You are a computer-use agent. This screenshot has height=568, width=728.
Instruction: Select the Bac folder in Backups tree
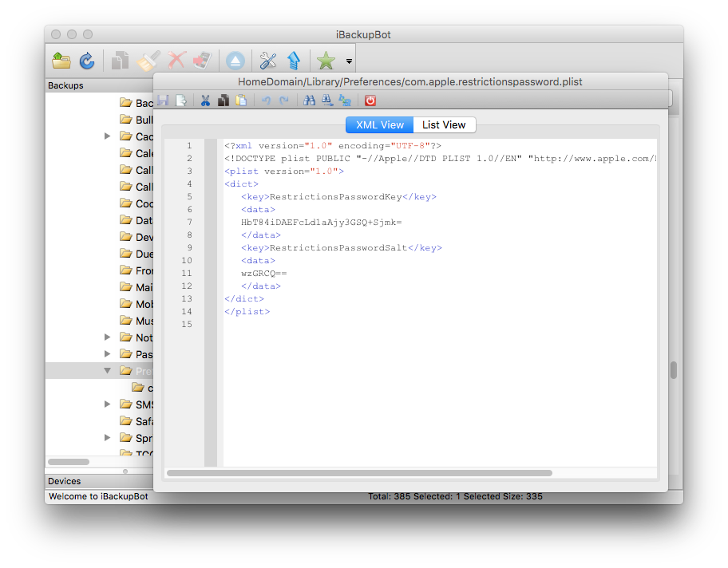[136, 103]
